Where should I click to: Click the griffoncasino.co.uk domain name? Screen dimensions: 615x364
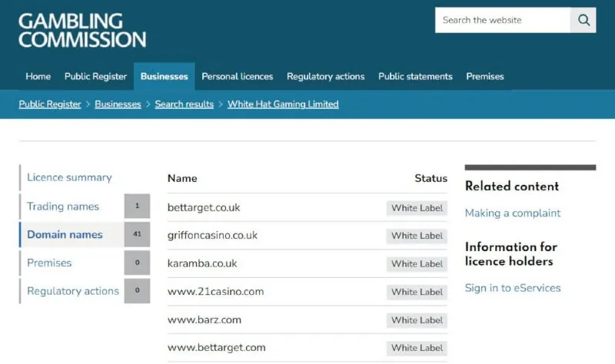[x=212, y=236]
